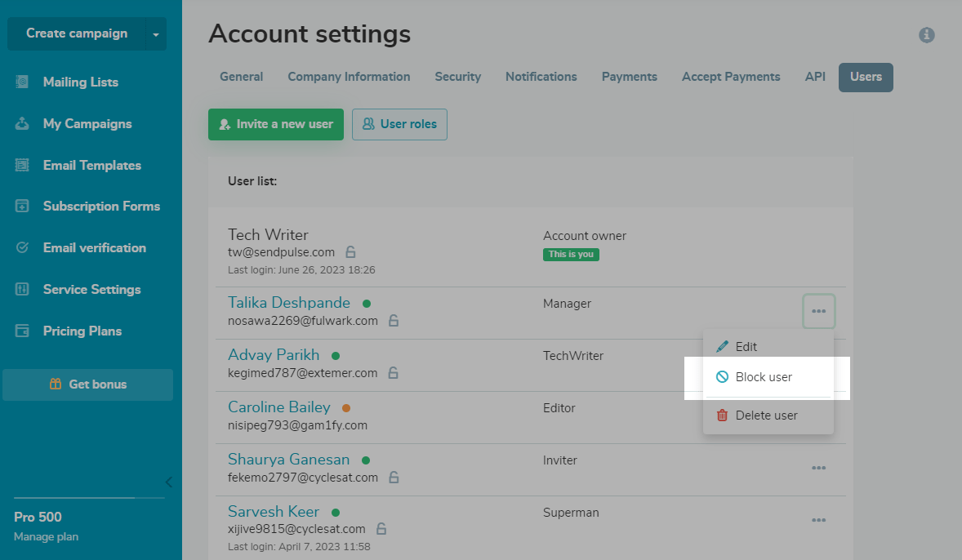
Task: Click the Mailing Lists sidebar icon
Action: tap(22, 82)
